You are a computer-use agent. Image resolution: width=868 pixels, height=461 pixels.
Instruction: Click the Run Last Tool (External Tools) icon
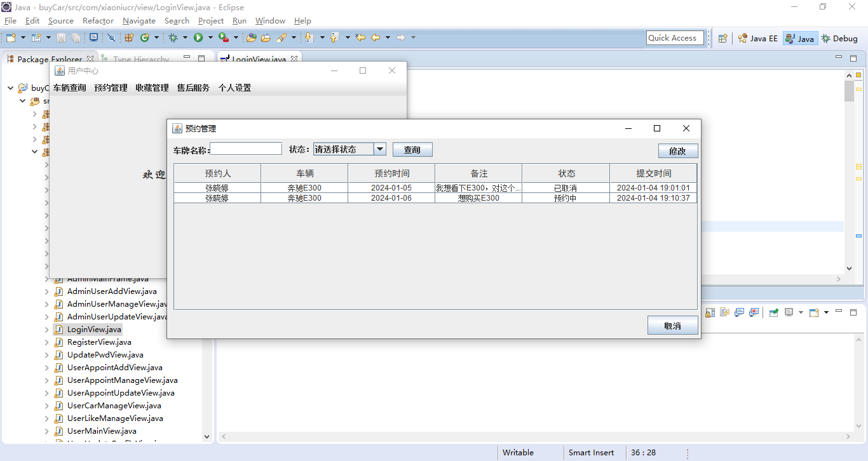(224, 38)
